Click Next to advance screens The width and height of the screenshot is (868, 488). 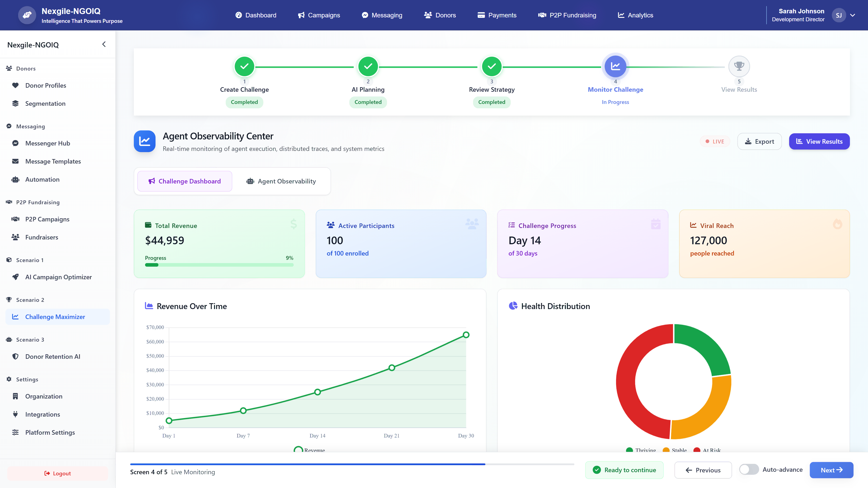tap(831, 470)
